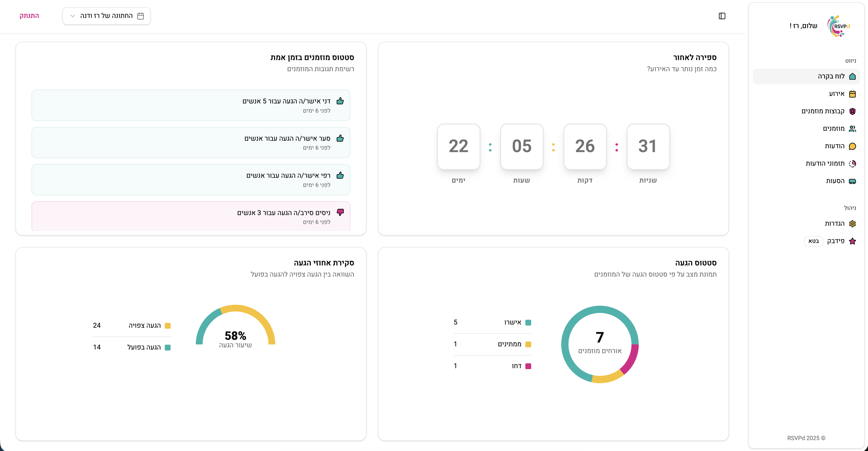Viewport: 868px width, 451px height.
Task: Click calendar icon in event selector
Action: click(x=141, y=16)
